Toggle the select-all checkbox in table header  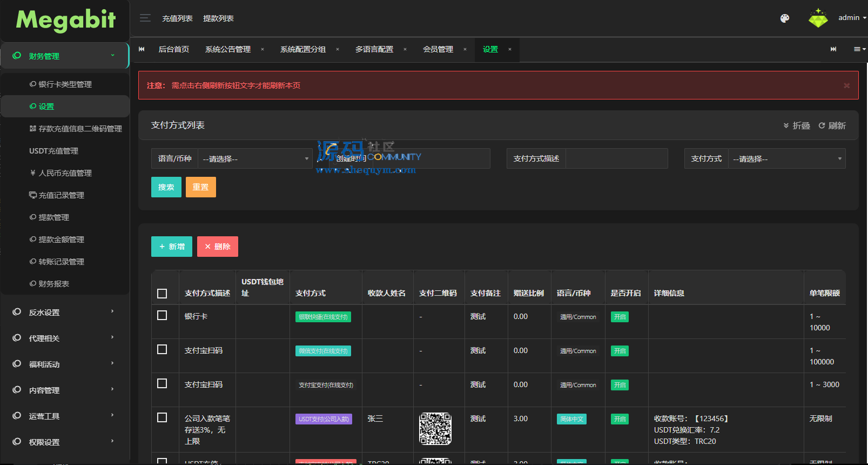click(x=162, y=293)
